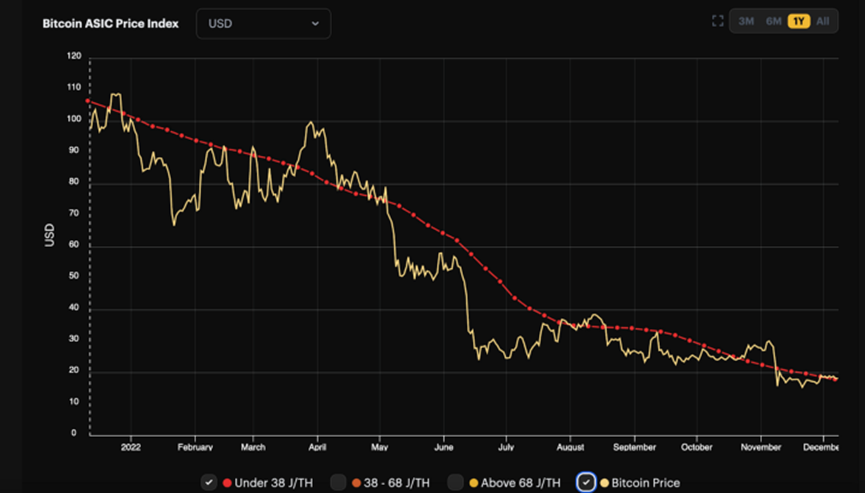Show the All time range

click(x=822, y=21)
